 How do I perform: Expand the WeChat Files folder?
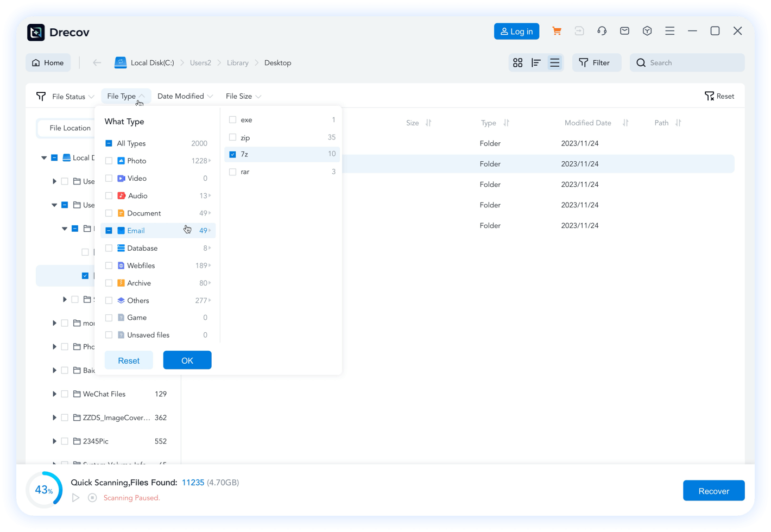(54, 394)
